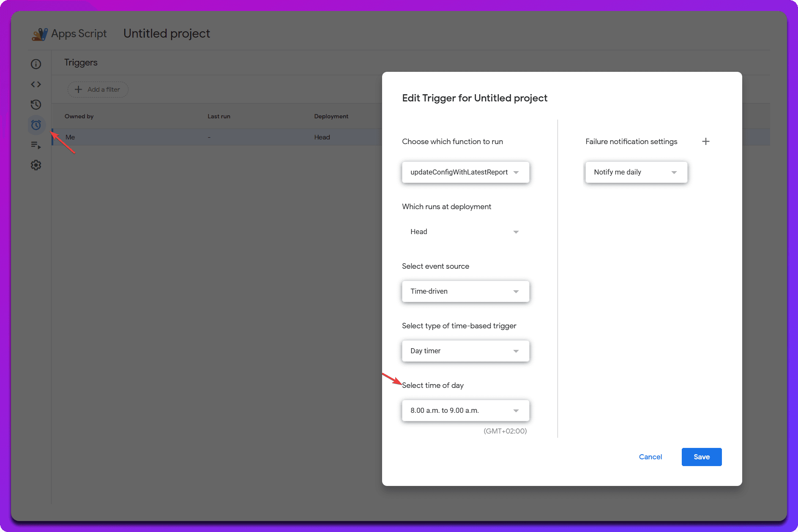Click the Last run column header

[x=219, y=116]
